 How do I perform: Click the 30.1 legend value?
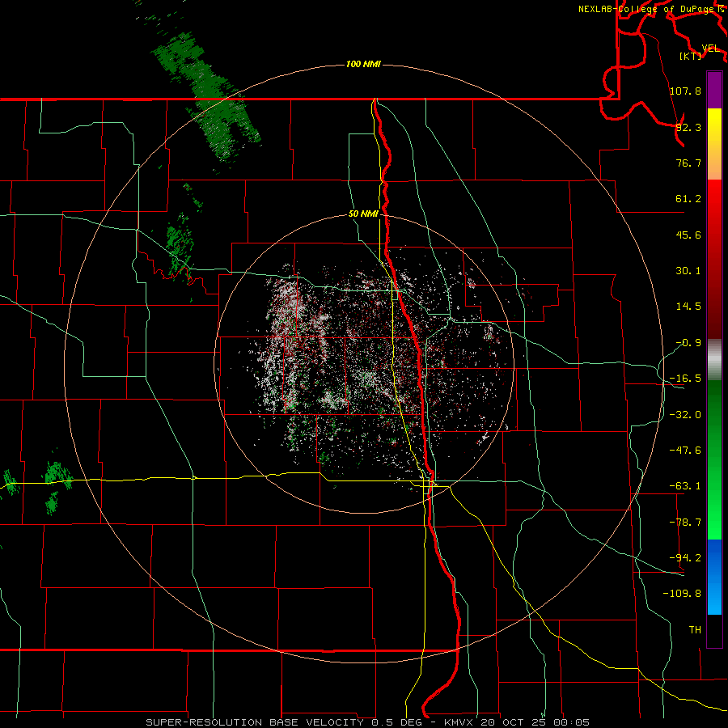point(688,271)
